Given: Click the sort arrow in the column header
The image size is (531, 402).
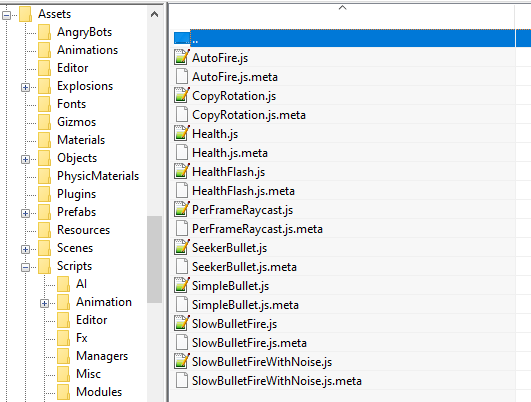Looking at the screenshot, I should pos(342,7).
